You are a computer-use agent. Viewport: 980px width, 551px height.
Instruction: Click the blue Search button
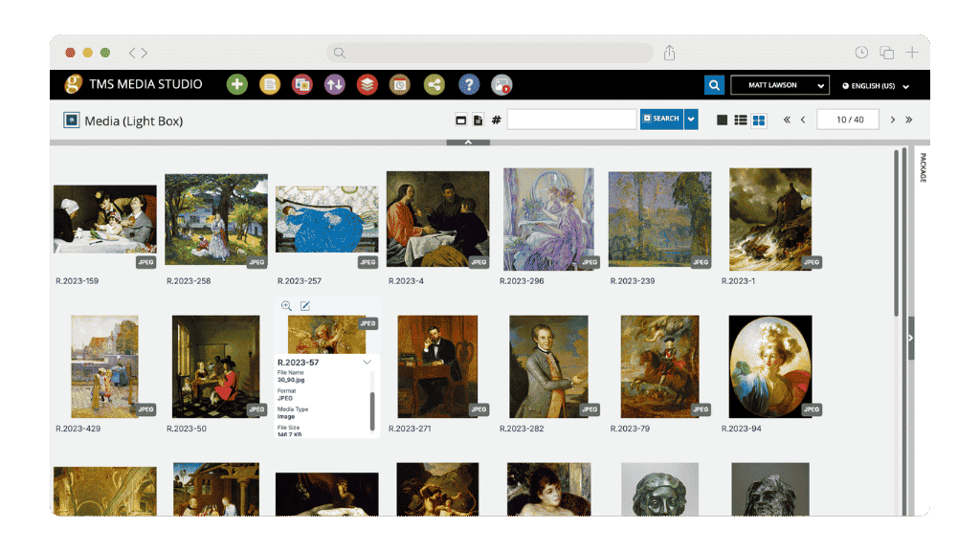click(x=661, y=119)
